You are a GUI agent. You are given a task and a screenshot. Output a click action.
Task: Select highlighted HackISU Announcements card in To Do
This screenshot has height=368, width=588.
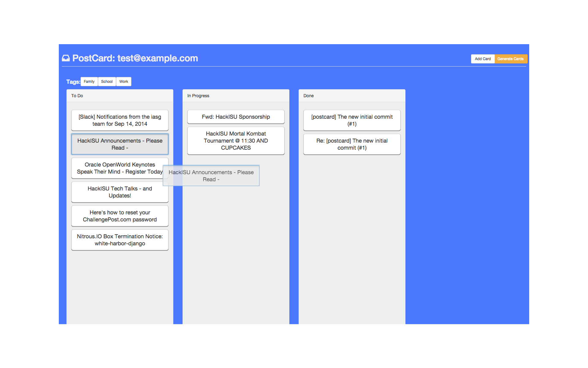click(120, 144)
